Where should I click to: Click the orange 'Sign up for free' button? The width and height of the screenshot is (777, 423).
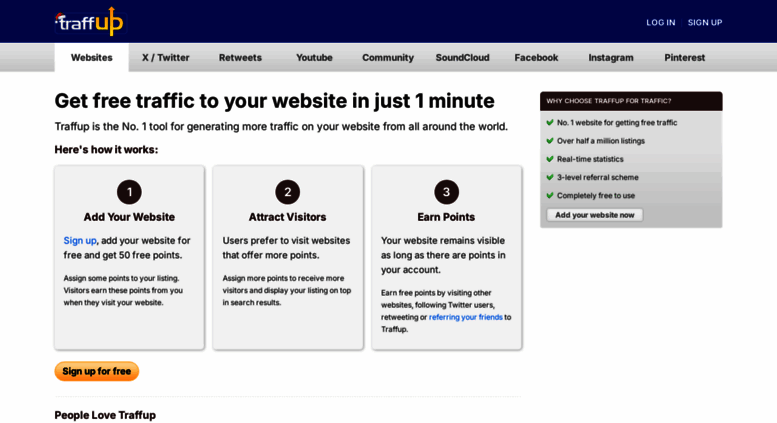97,371
